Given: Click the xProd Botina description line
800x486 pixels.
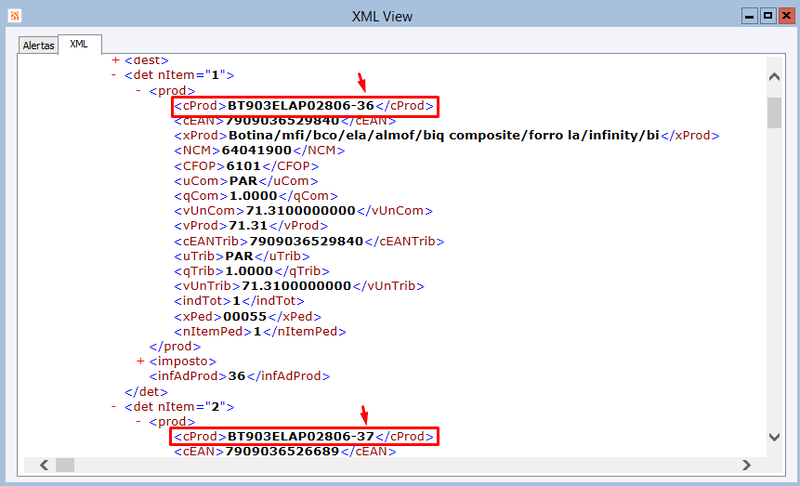Looking at the screenshot, I should 446,136.
